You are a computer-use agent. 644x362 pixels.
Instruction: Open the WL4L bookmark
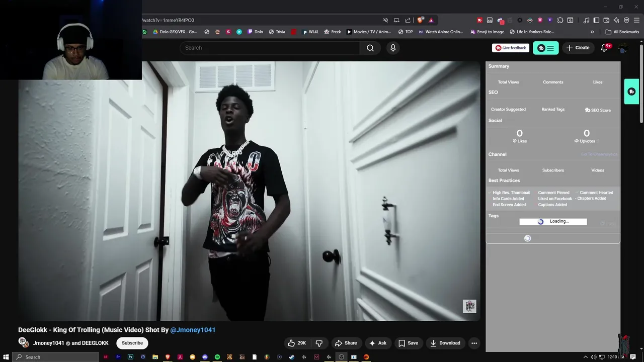(310, 32)
